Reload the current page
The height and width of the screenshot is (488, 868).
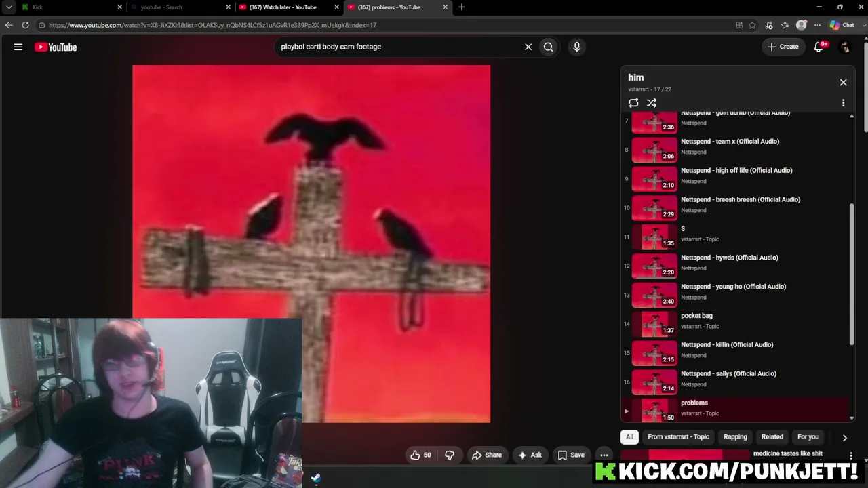point(25,25)
